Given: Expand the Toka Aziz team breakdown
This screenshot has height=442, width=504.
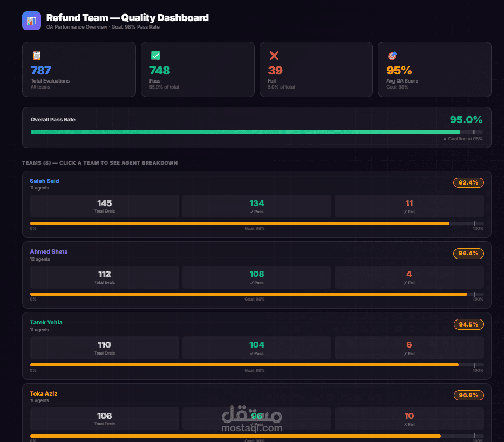Looking at the screenshot, I should point(256,413).
